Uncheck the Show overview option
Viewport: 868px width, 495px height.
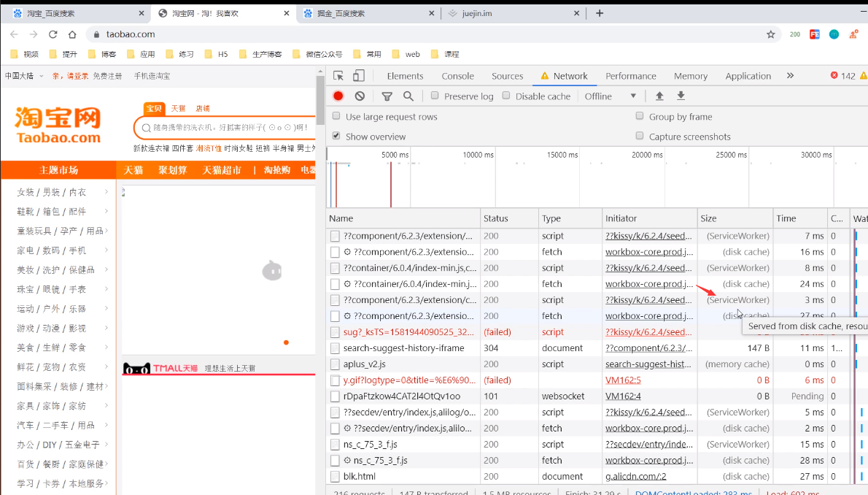[336, 136]
